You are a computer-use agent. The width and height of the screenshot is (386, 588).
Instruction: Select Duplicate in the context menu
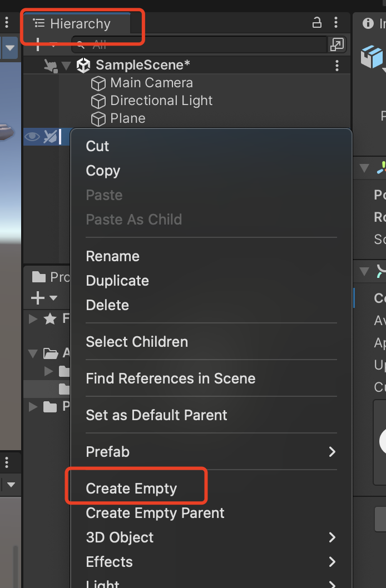tap(117, 281)
